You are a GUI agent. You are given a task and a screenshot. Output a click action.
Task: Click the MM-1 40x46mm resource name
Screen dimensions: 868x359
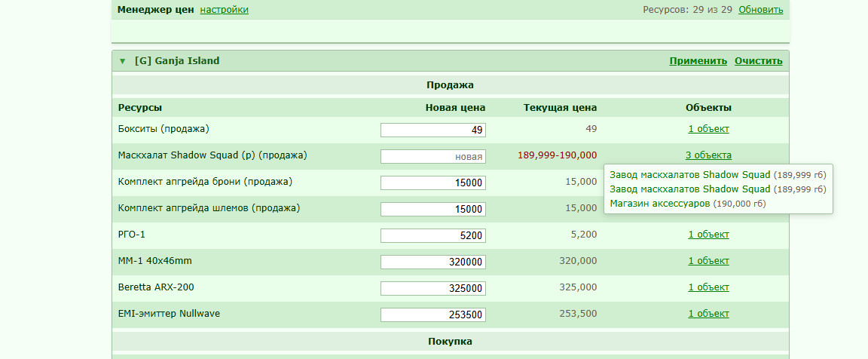click(155, 261)
